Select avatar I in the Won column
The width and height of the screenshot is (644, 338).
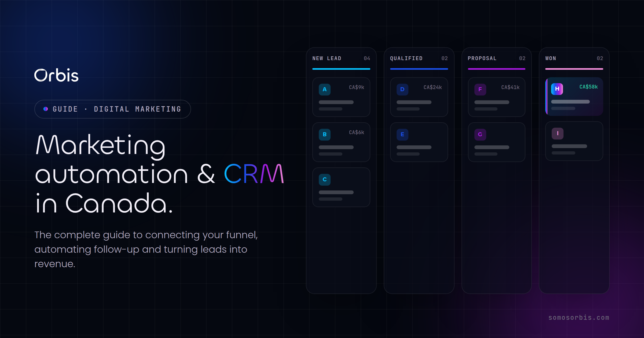pyautogui.click(x=558, y=134)
